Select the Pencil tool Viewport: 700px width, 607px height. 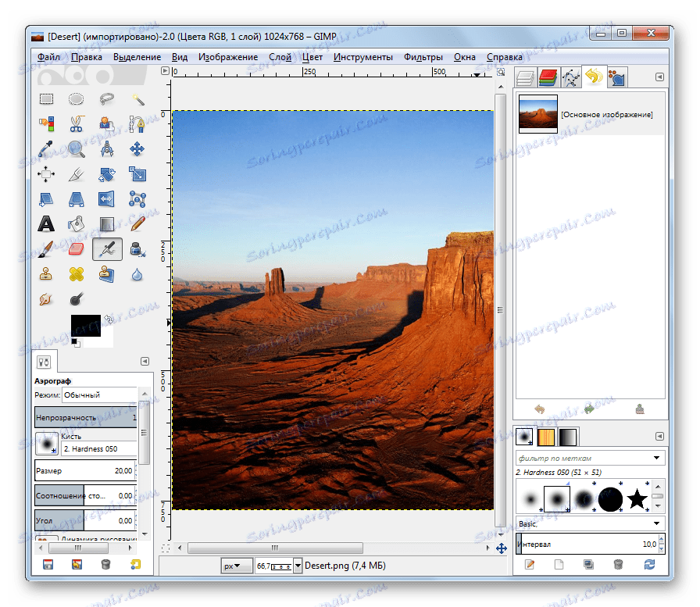point(137,224)
